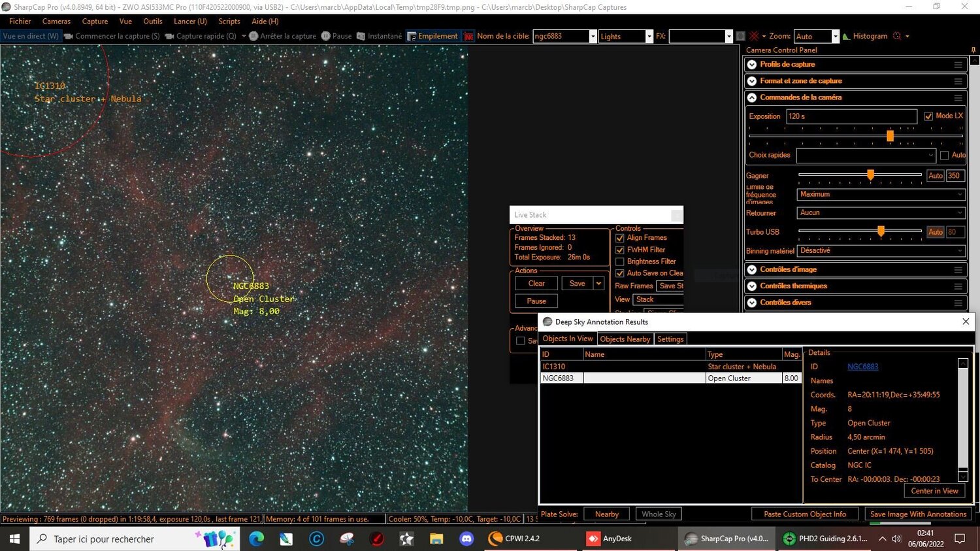
Task: Enable Mode LX checkbox
Action: coord(928,116)
